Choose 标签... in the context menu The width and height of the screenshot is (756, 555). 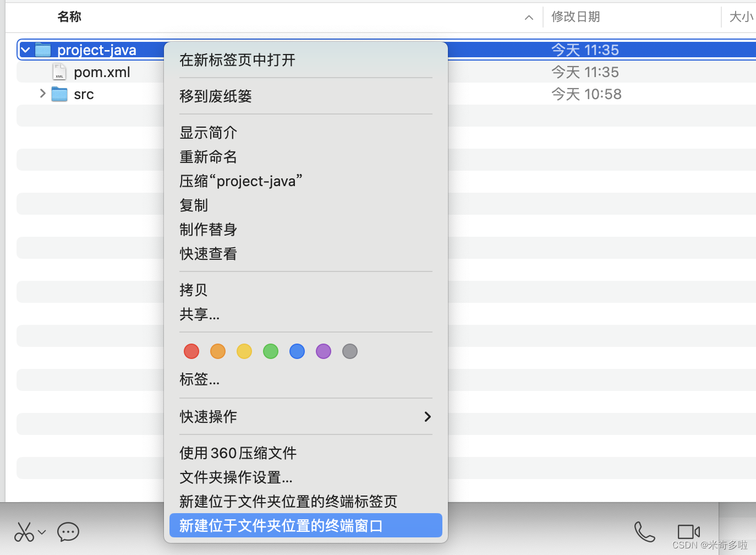click(306, 379)
